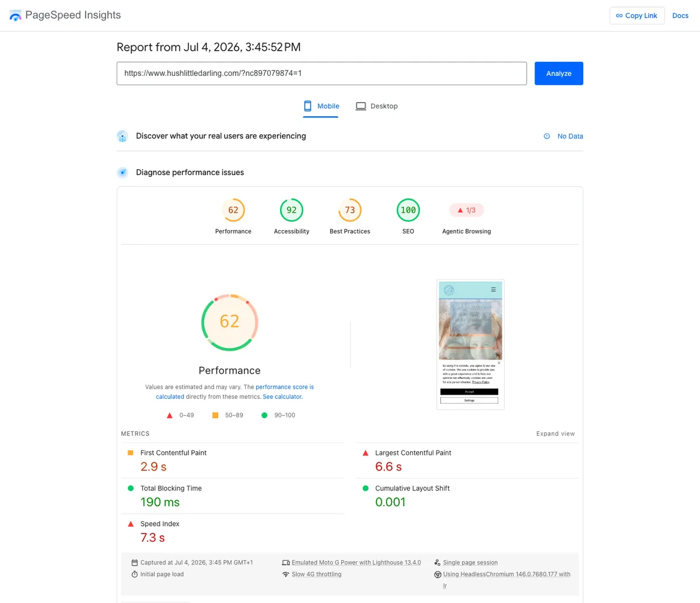
Task: Click the large Performance 62 gauge
Action: tap(230, 322)
